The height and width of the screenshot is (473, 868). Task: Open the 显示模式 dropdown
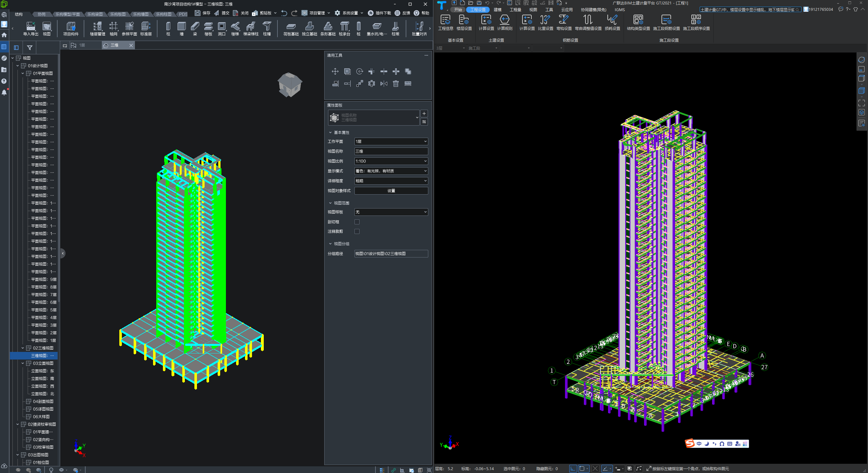[x=391, y=171]
